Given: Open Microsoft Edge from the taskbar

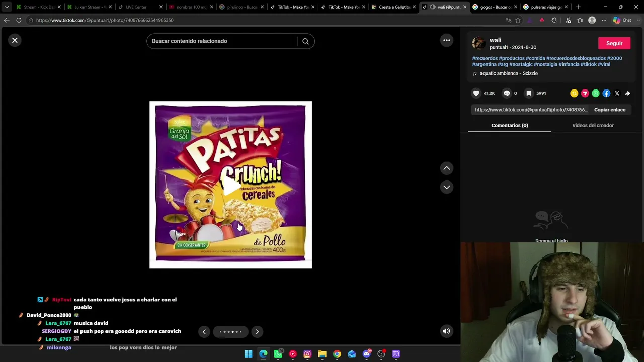Looking at the screenshot, I should [263, 354].
